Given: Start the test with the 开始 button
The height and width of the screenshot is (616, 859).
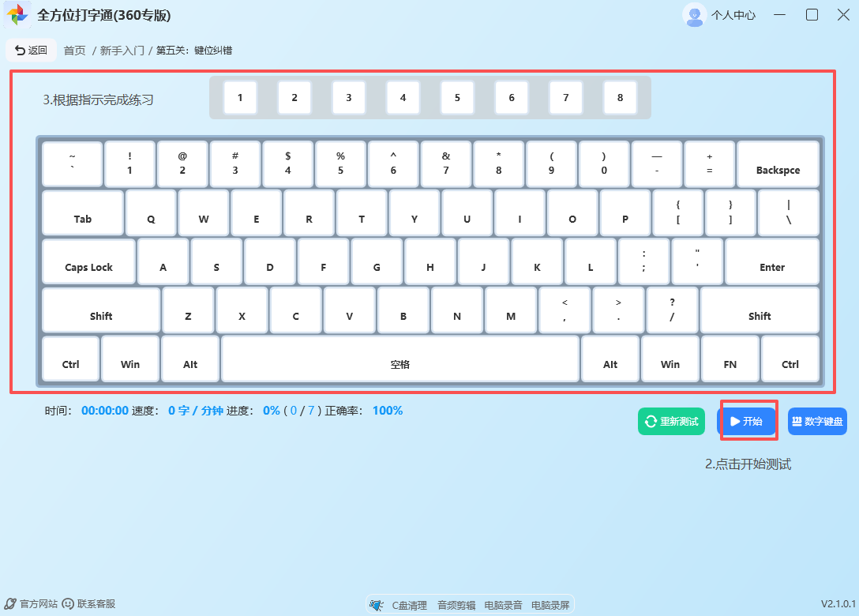Looking at the screenshot, I should pos(746,422).
